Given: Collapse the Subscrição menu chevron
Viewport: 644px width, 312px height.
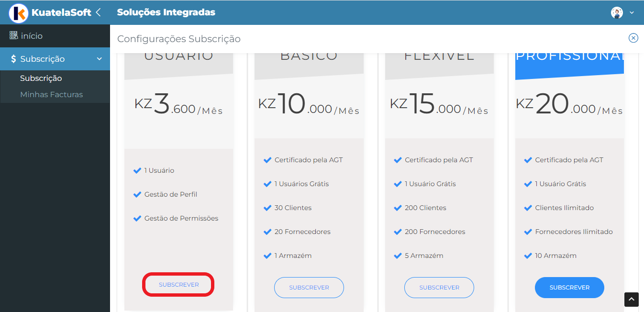Looking at the screenshot, I should click(100, 59).
